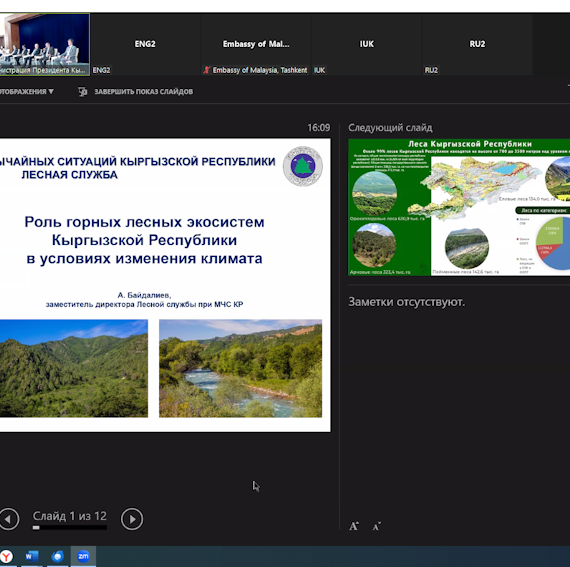Screen dimensions: 570x567
Task: Select the RU2 participant tile
Action: pos(477,44)
